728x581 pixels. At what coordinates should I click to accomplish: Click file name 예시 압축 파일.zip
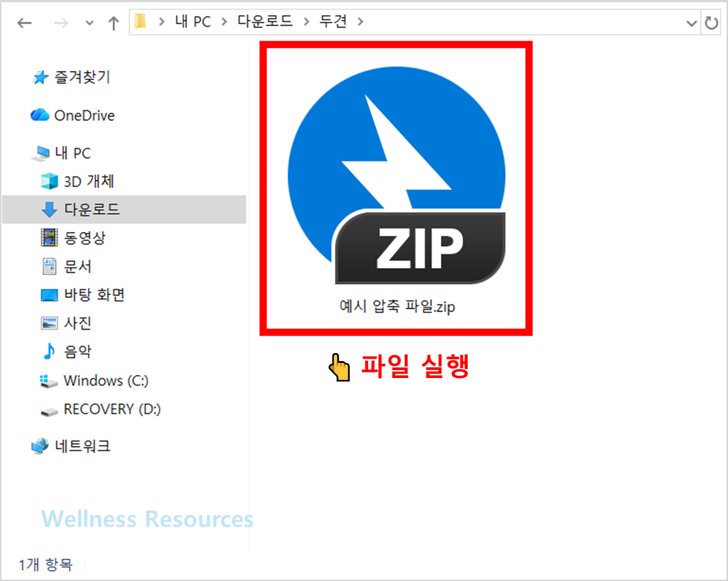click(x=397, y=307)
